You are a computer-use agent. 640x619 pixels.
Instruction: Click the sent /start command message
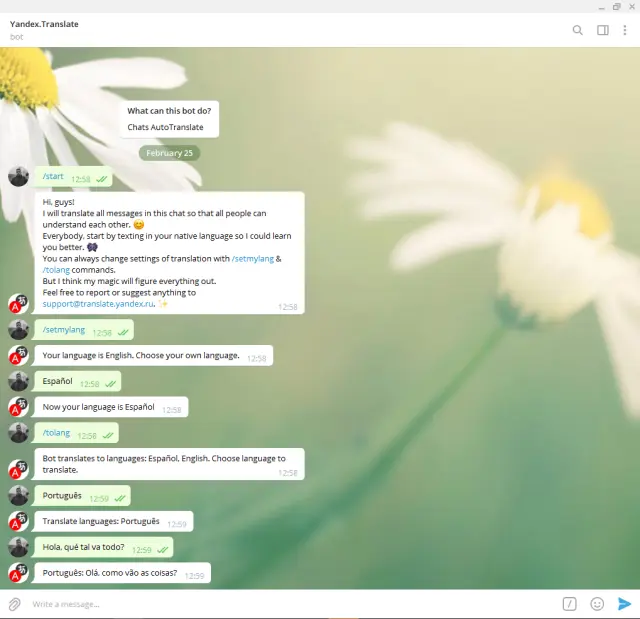[x=53, y=177]
